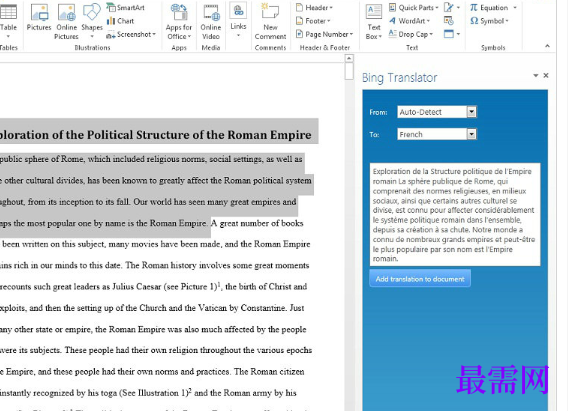Viewport: 568px width, 411px height.
Task: Open the WordArt gallery
Action: (409, 21)
